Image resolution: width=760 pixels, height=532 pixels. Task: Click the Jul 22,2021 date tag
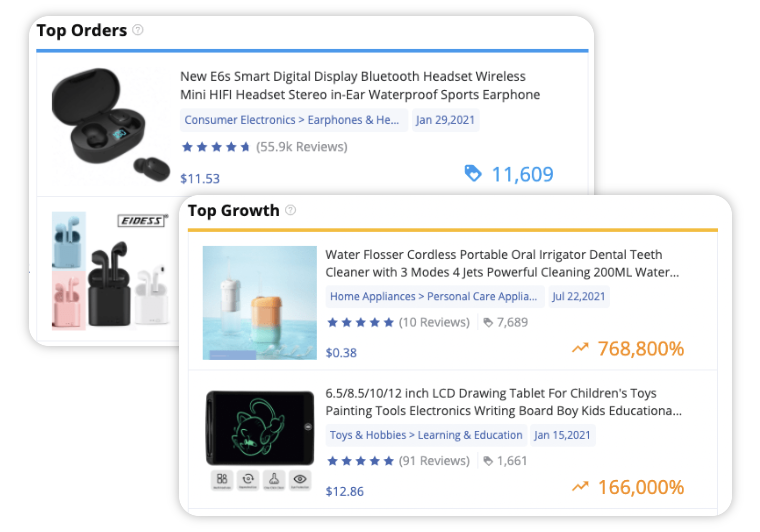click(x=579, y=297)
